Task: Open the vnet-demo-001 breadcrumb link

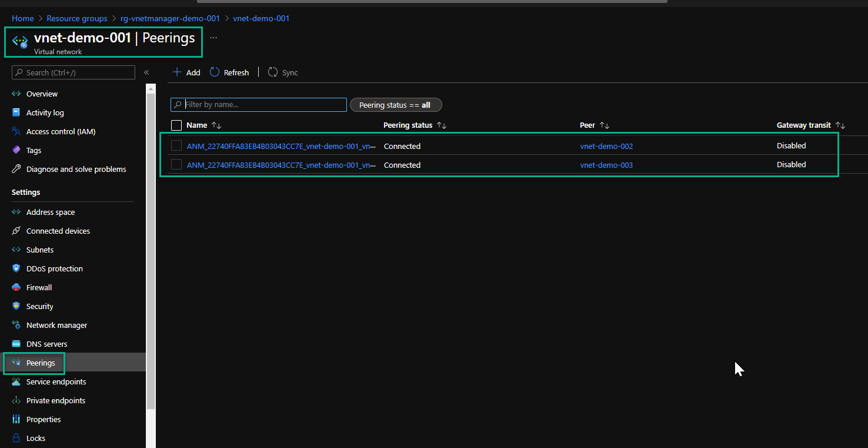Action: pos(261,18)
